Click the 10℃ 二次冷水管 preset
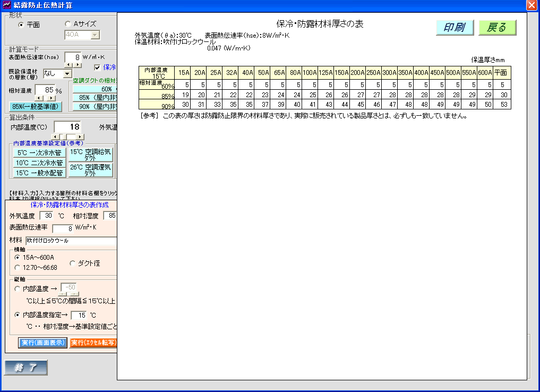Screen dimensions: 540x392 (x=40, y=163)
